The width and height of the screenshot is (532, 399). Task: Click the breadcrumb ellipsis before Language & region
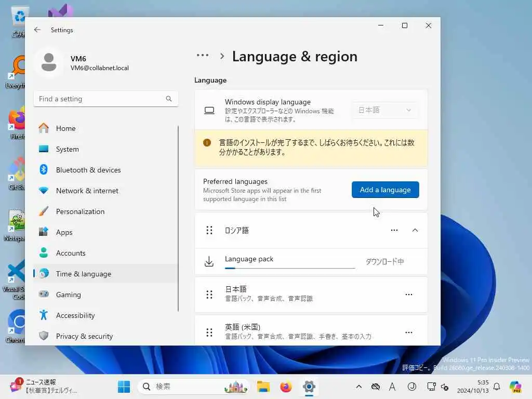(x=203, y=56)
